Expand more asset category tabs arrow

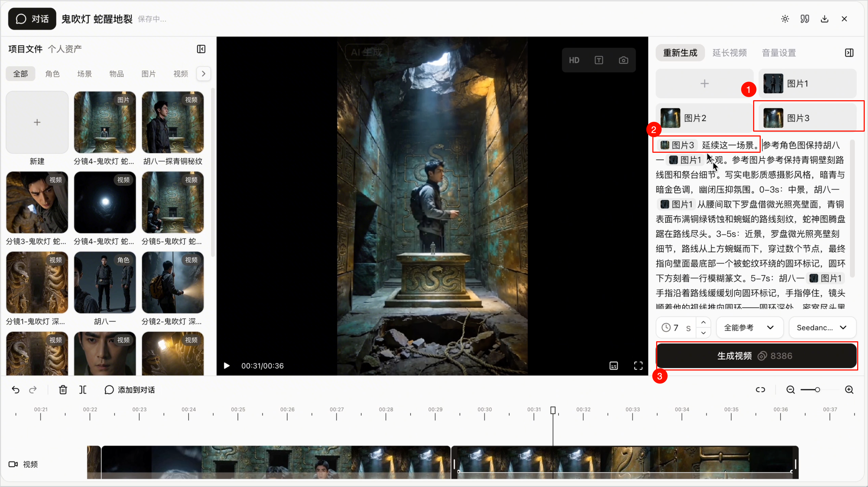click(203, 74)
